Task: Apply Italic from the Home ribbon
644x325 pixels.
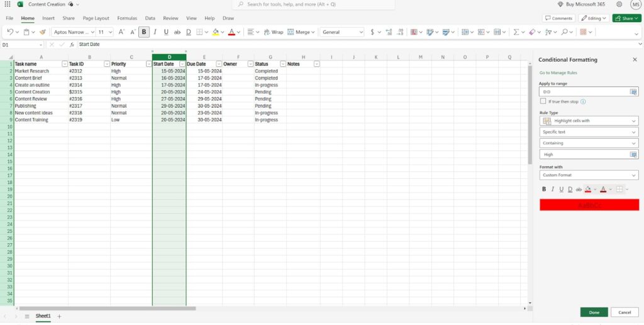Action: pos(155,32)
